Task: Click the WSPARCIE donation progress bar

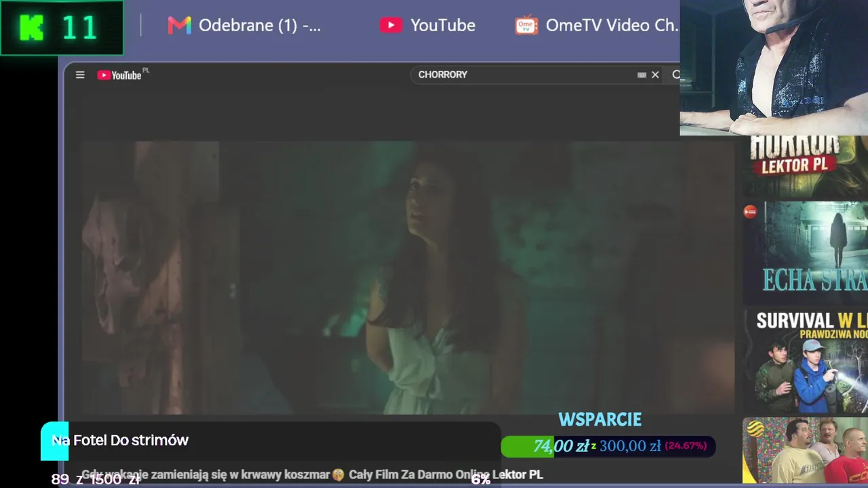Action: coord(608,446)
